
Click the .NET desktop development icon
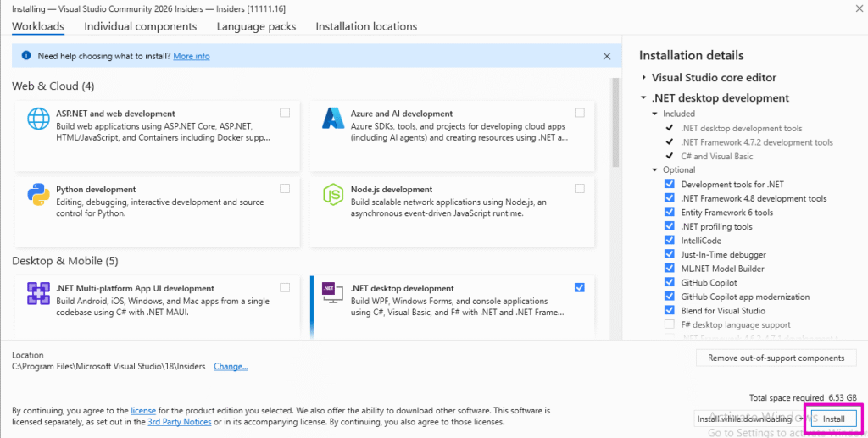[331, 292]
